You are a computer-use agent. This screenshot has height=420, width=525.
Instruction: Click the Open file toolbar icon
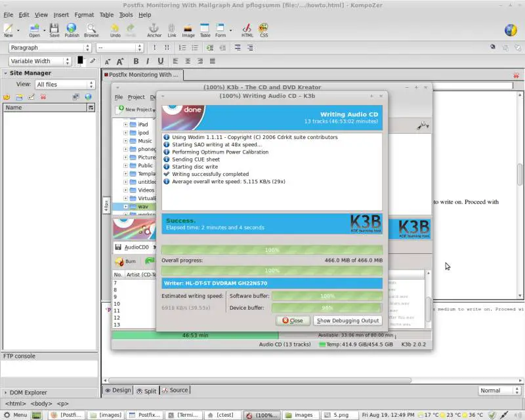coord(34,30)
